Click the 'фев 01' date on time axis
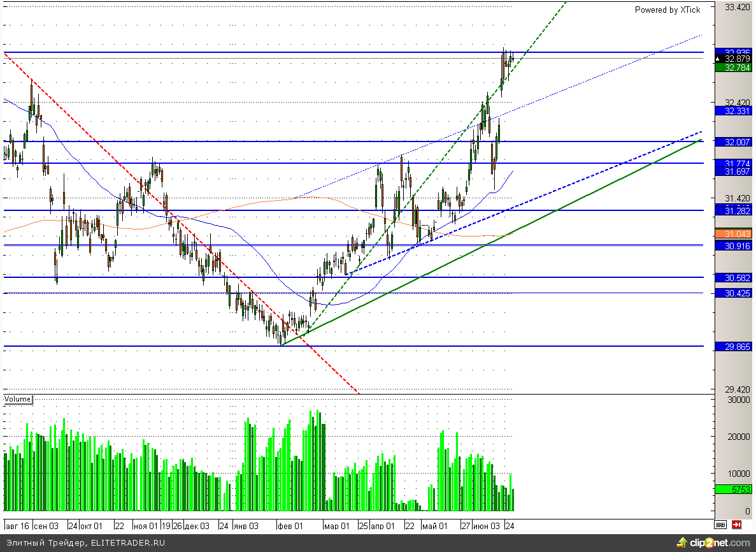The height and width of the screenshot is (552, 756). tap(290, 526)
